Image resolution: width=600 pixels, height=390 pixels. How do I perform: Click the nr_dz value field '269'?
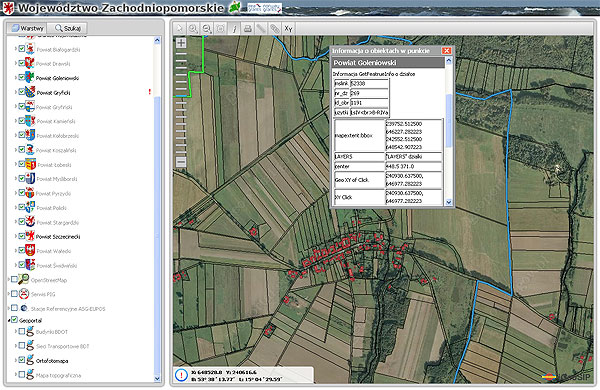[369, 93]
